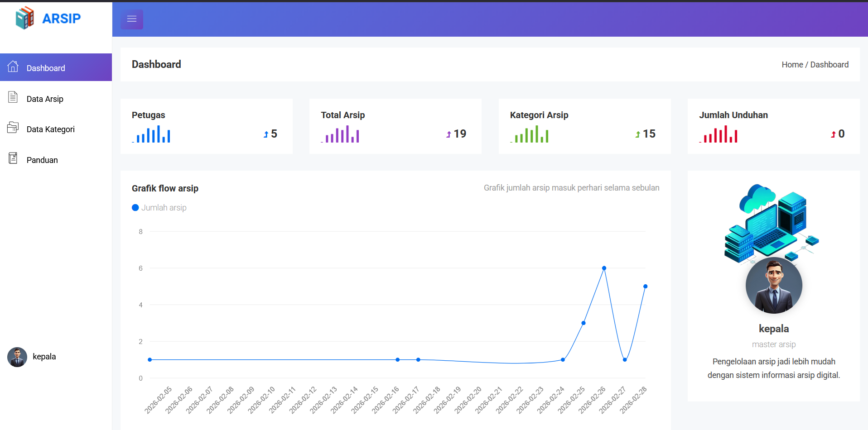Click the purple bar chart icon in Total Arsip
Image resolution: width=868 pixels, height=430 pixels.
click(340, 134)
